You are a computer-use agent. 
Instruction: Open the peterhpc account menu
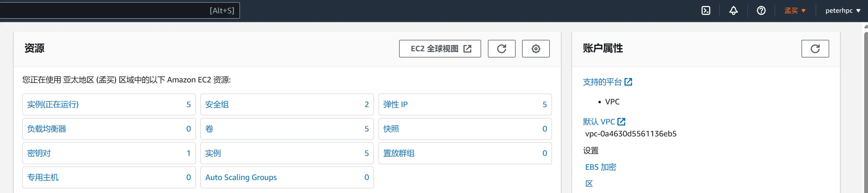tap(842, 11)
